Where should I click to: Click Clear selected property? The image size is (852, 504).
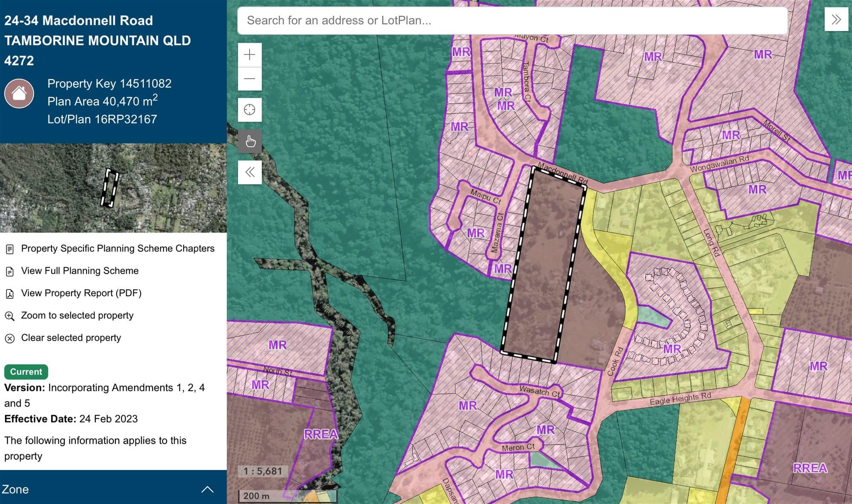click(x=71, y=338)
